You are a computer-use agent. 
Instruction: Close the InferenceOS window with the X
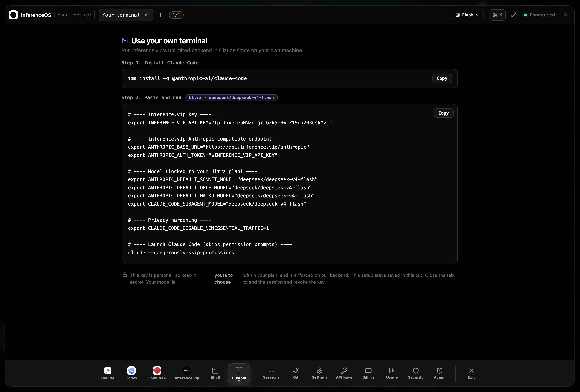[565, 15]
